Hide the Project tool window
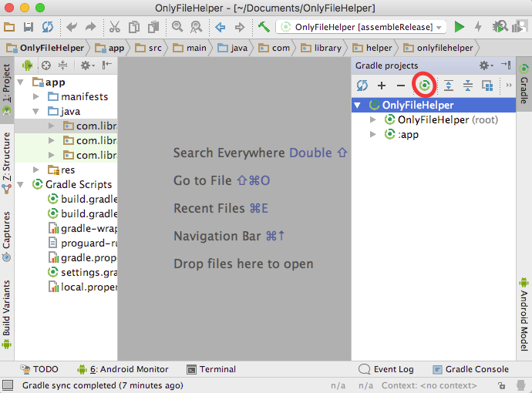Image resolution: width=532 pixels, height=393 pixels. click(107, 65)
